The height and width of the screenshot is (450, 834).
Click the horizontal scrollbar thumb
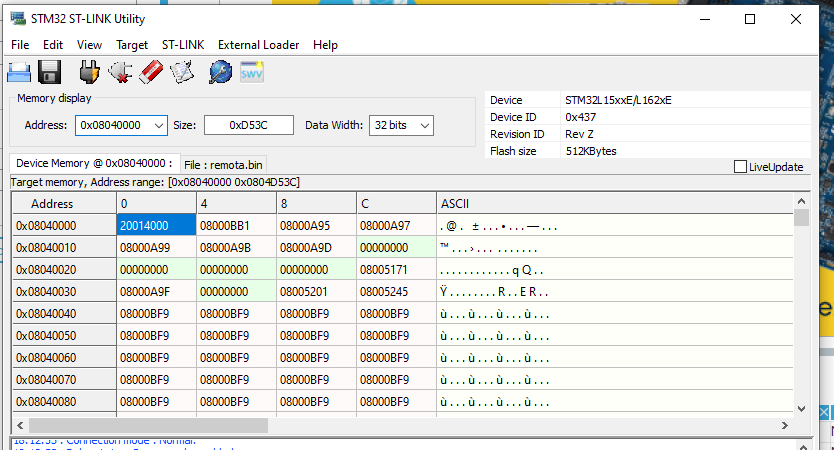pyautogui.click(x=148, y=426)
